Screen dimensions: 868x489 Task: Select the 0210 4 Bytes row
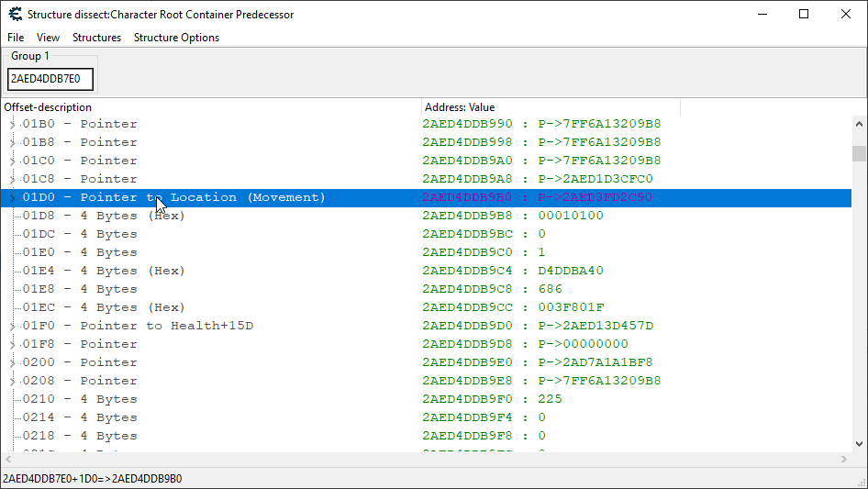(80, 399)
